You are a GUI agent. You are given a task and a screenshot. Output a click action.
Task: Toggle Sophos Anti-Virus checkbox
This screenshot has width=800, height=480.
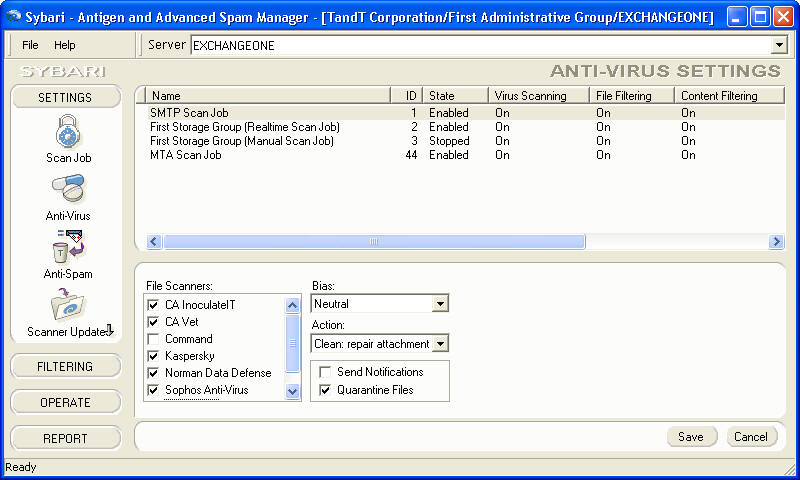coord(153,390)
